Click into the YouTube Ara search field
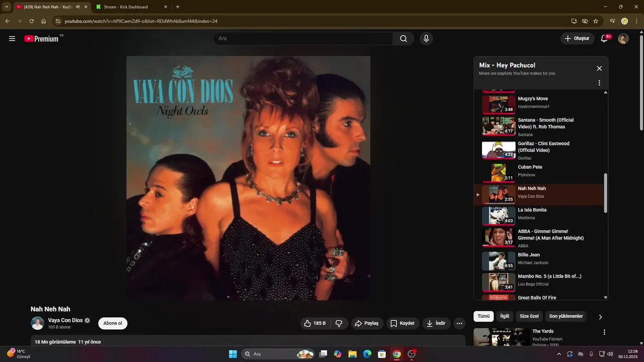 [x=303, y=39]
